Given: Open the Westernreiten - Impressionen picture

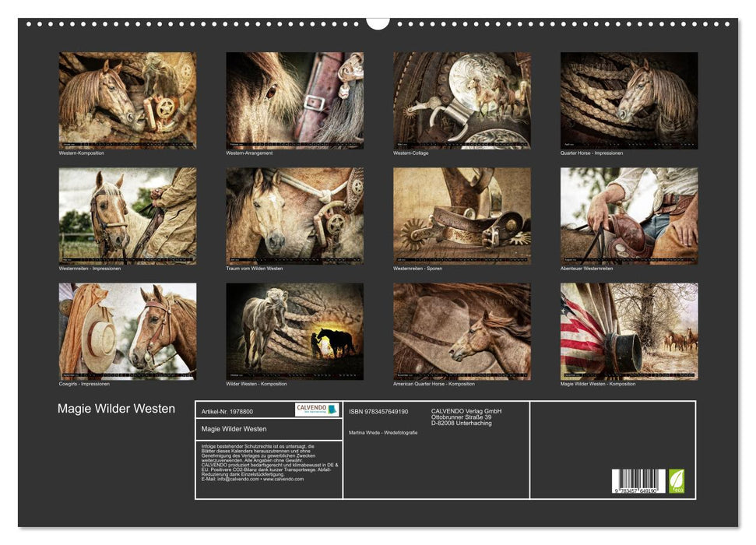Looking at the screenshot, I should (x=128, y=216).
